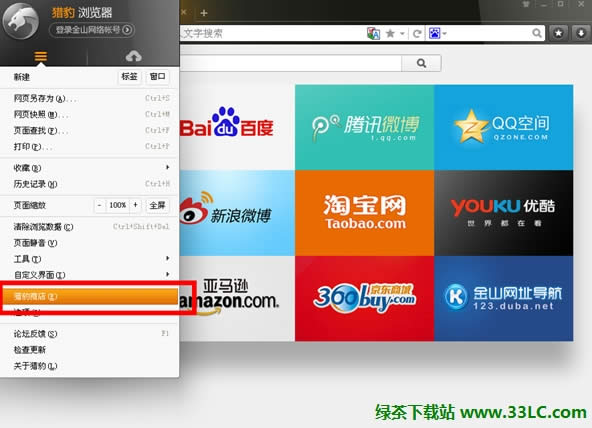
Task: Create new 标签 tab
Action: tap(129, 77)
